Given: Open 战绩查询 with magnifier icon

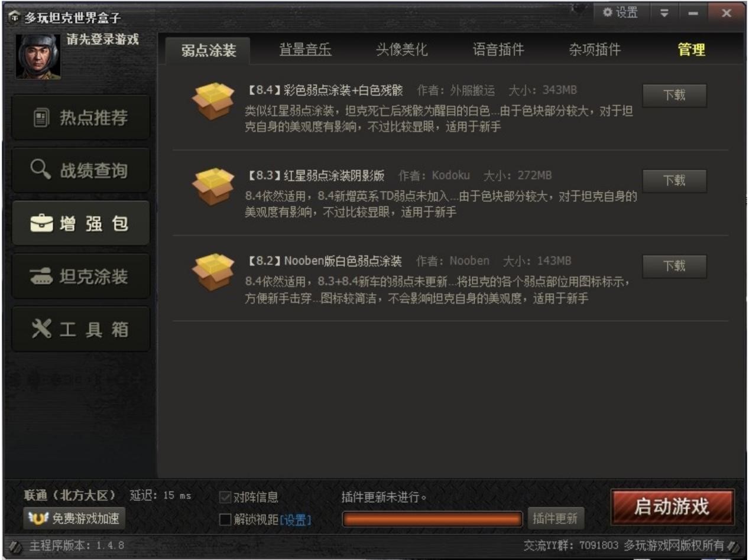Looking at the screenshot, I should click(81, 171).
